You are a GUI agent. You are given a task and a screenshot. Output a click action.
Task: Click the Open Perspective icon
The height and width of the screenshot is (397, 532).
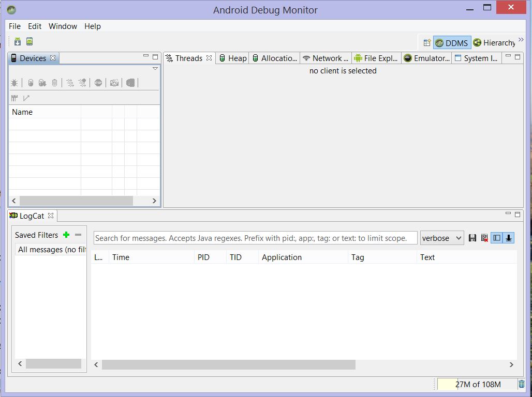427,43
